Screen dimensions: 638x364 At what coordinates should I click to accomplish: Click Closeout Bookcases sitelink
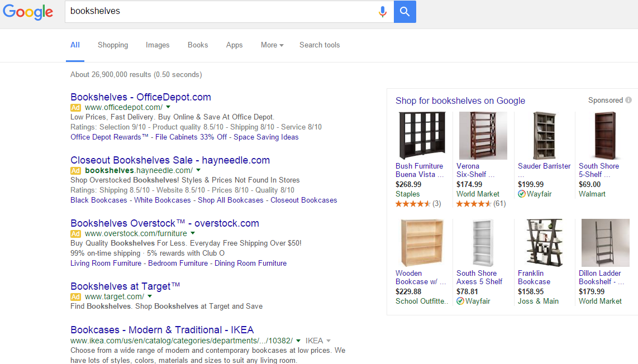tap(304, 200)
